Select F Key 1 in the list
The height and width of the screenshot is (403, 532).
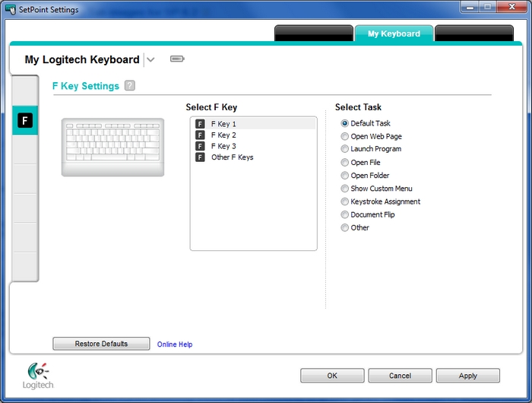[255, 124]
